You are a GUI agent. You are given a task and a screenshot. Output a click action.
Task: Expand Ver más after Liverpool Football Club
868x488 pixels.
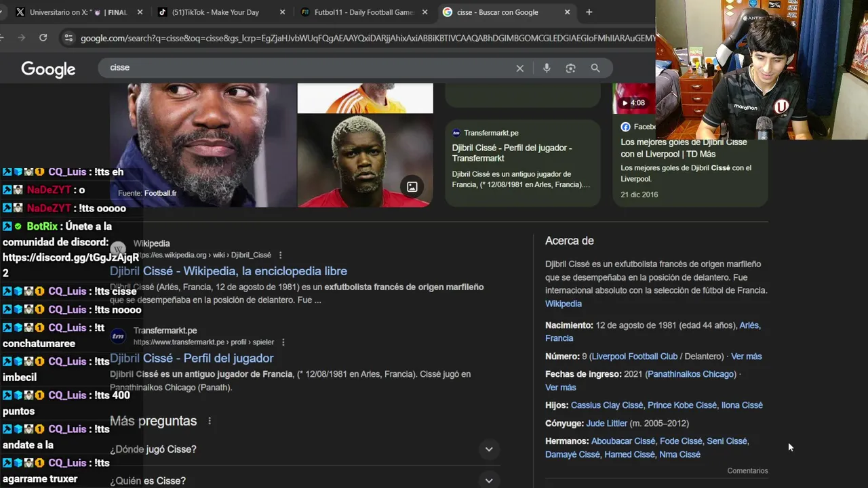tap(746, 357)
